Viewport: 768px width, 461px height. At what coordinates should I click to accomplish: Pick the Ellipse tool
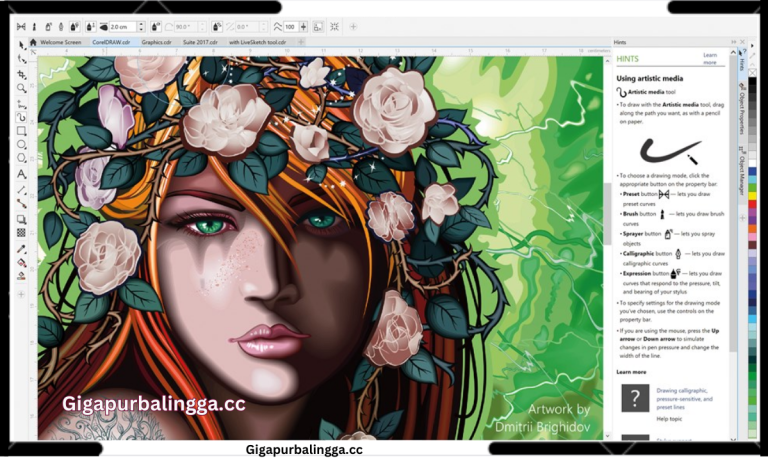(21, 145)
